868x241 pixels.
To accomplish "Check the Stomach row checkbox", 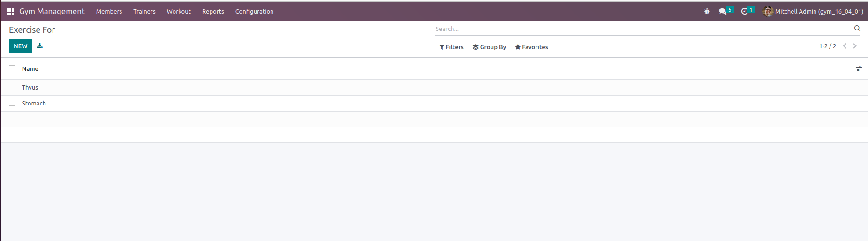I will [12, 103].
